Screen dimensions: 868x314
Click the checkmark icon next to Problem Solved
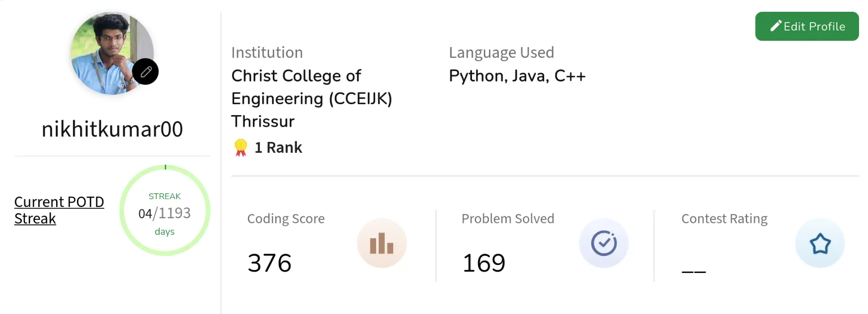(604, 243)
